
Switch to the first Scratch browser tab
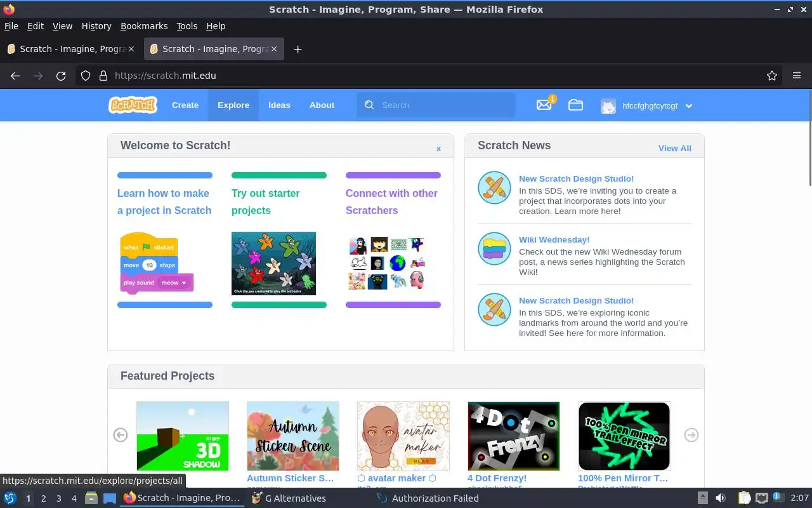coord(70,49)
